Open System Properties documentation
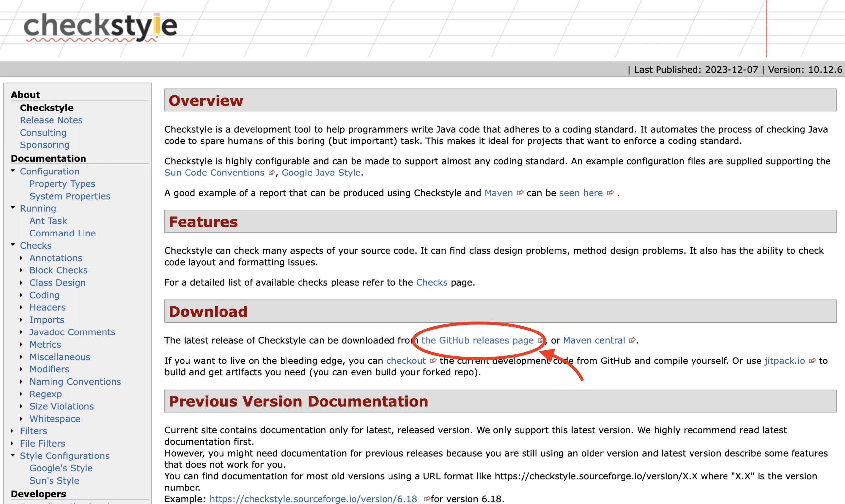Screen dimensions: 845x504 pos(70,196)
